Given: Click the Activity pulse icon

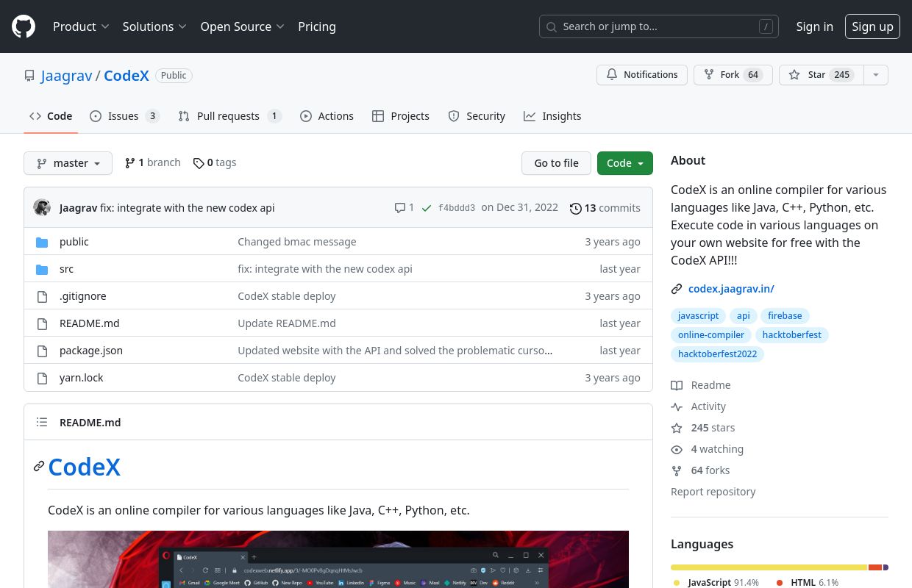Looking at the screenshot, I should 677,406.
